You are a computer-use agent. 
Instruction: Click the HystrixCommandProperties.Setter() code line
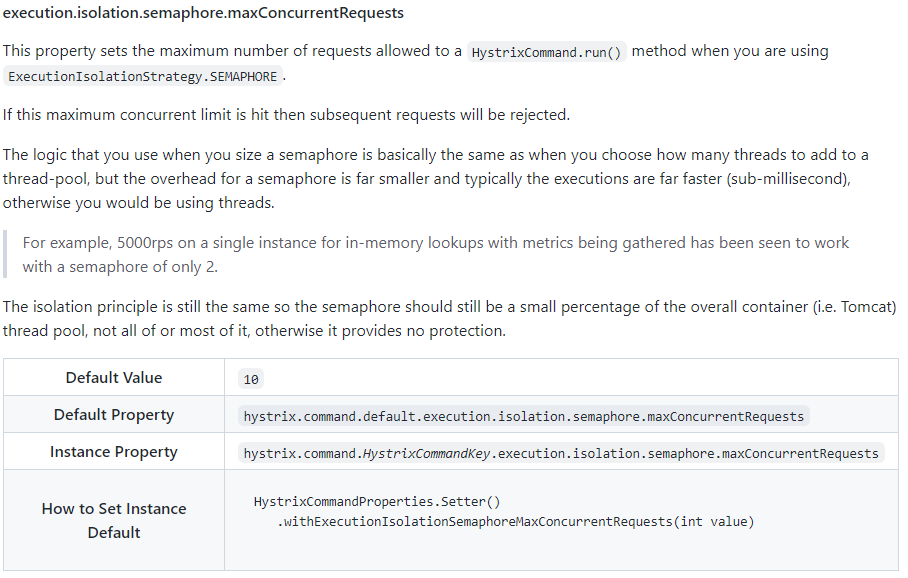coord(376,501)
